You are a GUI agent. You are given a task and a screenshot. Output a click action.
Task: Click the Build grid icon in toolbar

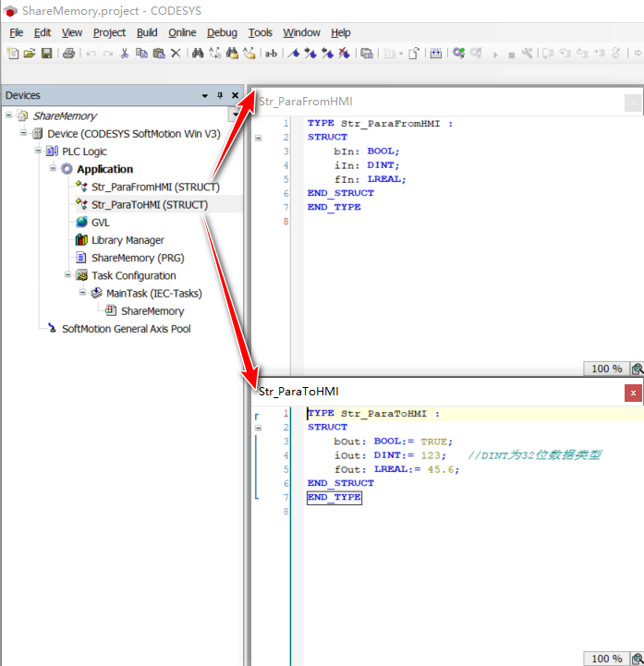point(436,53)
